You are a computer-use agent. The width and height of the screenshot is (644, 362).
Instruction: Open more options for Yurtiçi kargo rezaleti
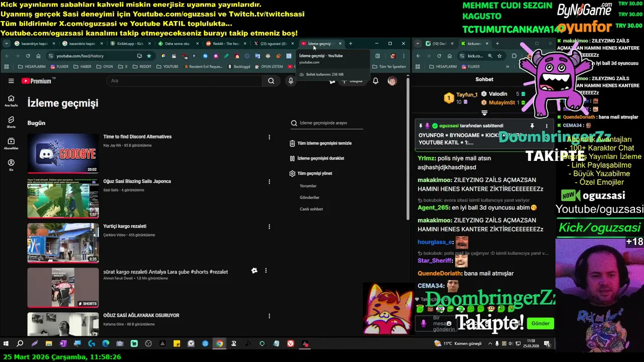pyautogui.click(x=269, y=227)
